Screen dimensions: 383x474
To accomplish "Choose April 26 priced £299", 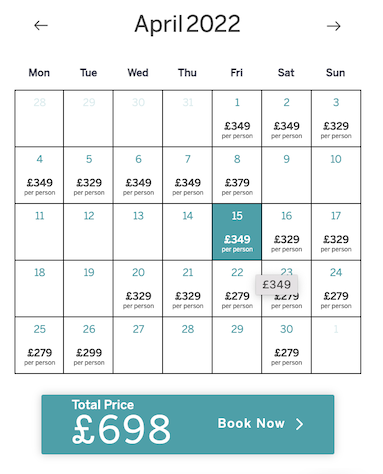I will point(89,345).
